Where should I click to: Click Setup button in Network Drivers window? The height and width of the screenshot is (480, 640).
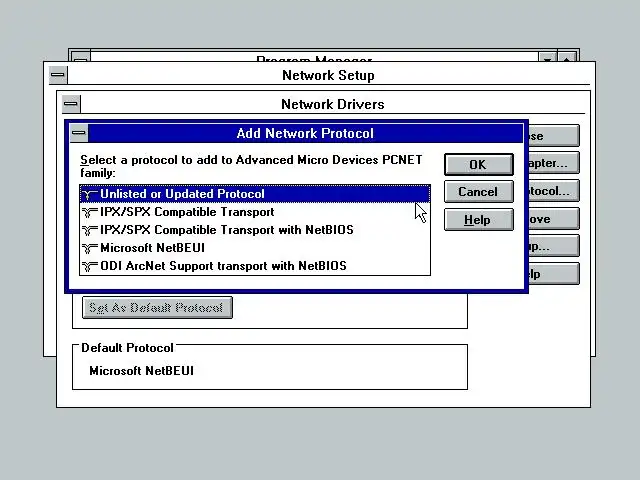tap(554, 246)
